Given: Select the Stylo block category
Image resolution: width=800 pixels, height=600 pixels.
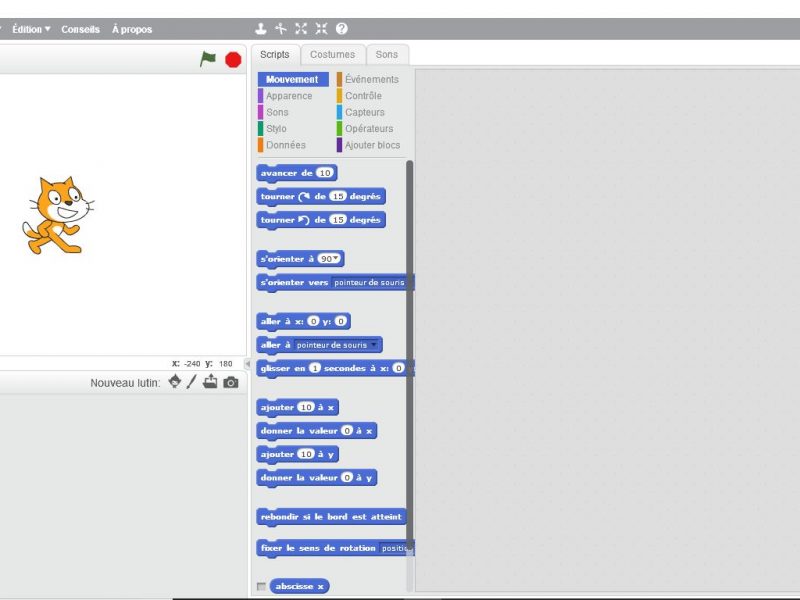Looking at the screenshot, I should click(272, 128).
